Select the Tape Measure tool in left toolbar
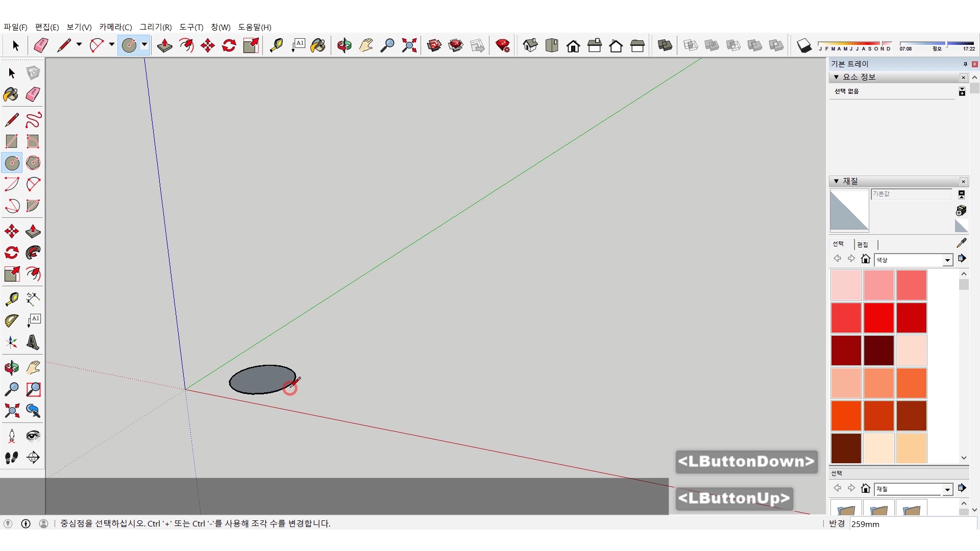This screenshot has height=551, width=980. click(x=11, y=299)
